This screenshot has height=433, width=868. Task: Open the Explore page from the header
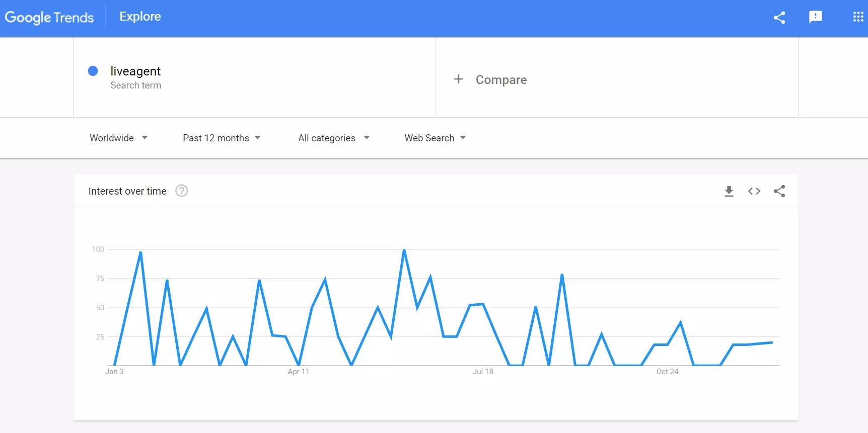point(140,16)
